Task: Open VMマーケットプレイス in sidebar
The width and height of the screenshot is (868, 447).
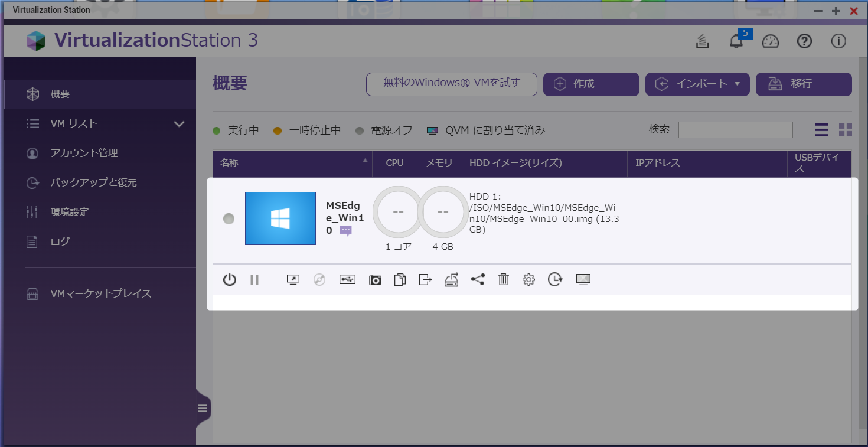Action: coord(100,294)
